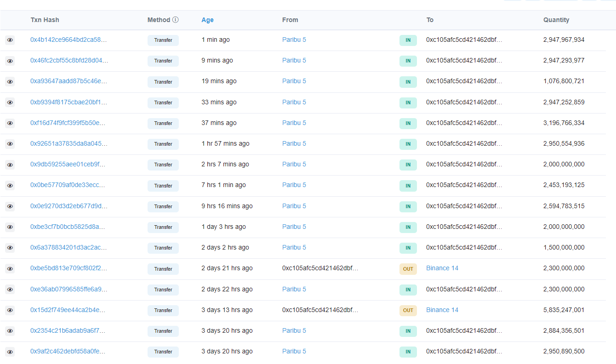The width and height of the screenshot is (616, 364).
Task: Click the Paribu 5 sender in the first row
Action: click(x=294, y=40)
